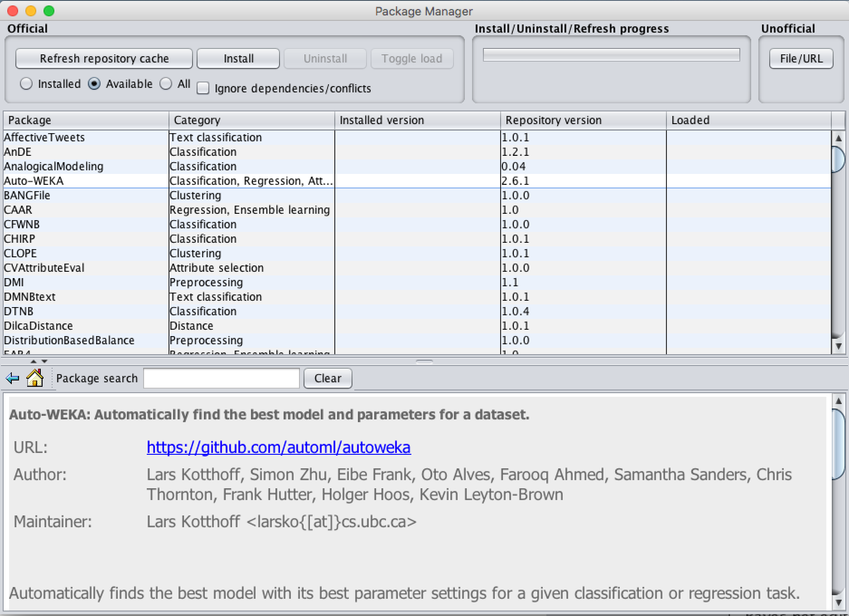Open the autoweka GitHub link
Screen dimensions: 849x616
tap(279, 448)
